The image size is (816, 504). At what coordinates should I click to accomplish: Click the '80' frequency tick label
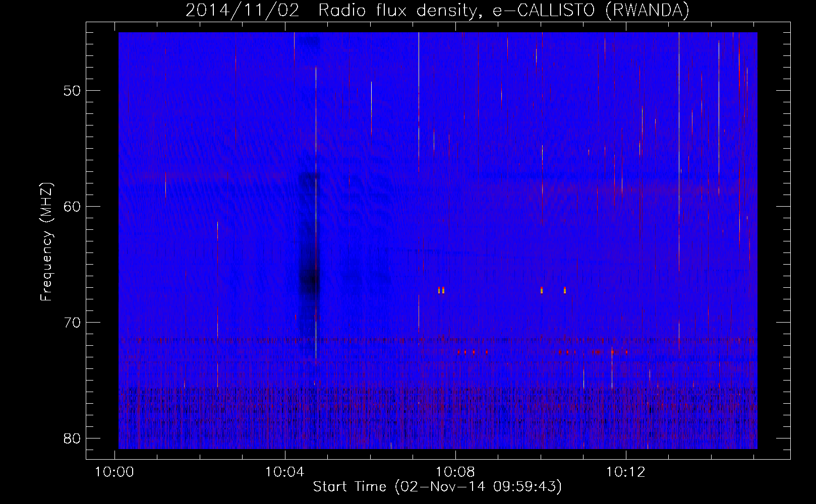[72, 438]
